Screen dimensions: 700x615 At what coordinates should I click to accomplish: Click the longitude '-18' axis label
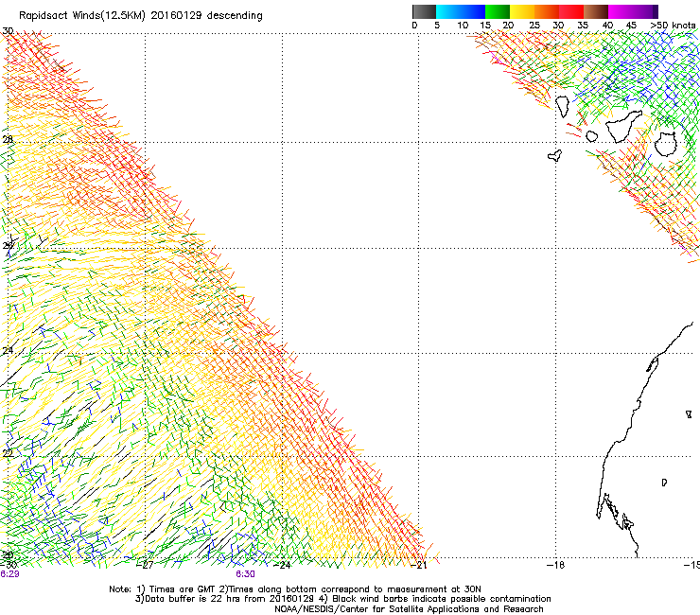coord(556,565)
